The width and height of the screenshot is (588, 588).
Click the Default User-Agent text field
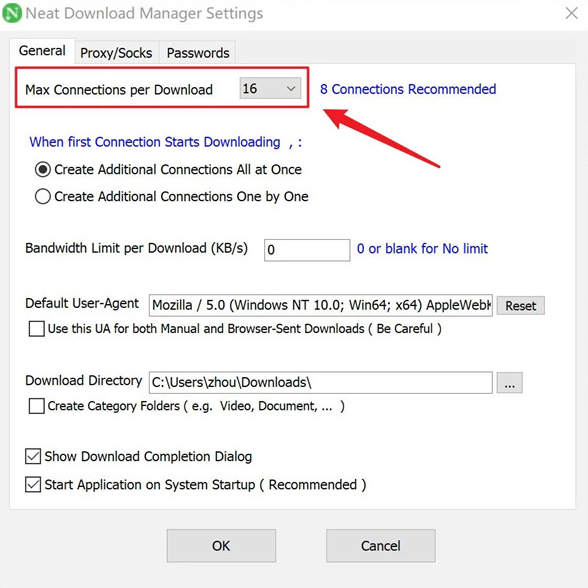pos(321,305)
